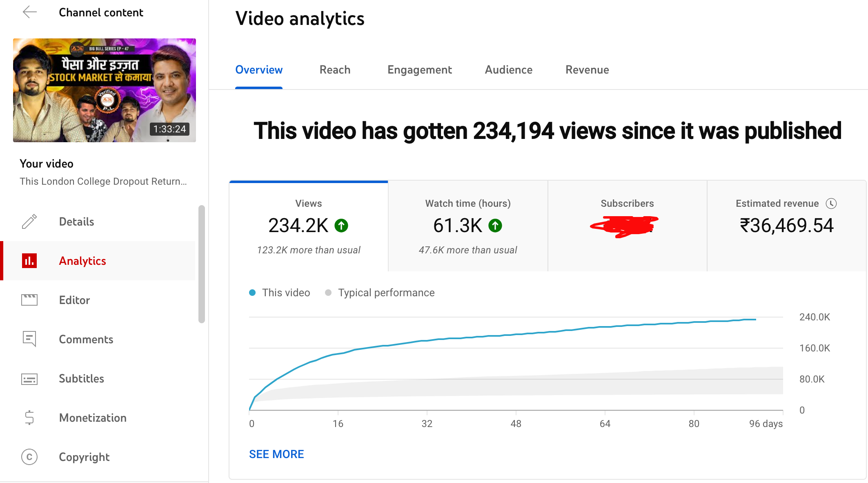Switch to the Revenue tab

point(587,70)
